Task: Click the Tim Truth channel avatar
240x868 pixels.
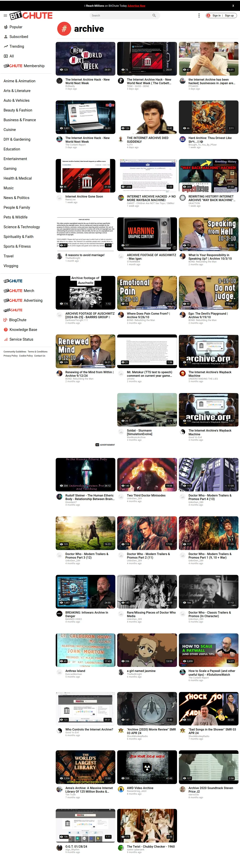Action: click(59, 789)
